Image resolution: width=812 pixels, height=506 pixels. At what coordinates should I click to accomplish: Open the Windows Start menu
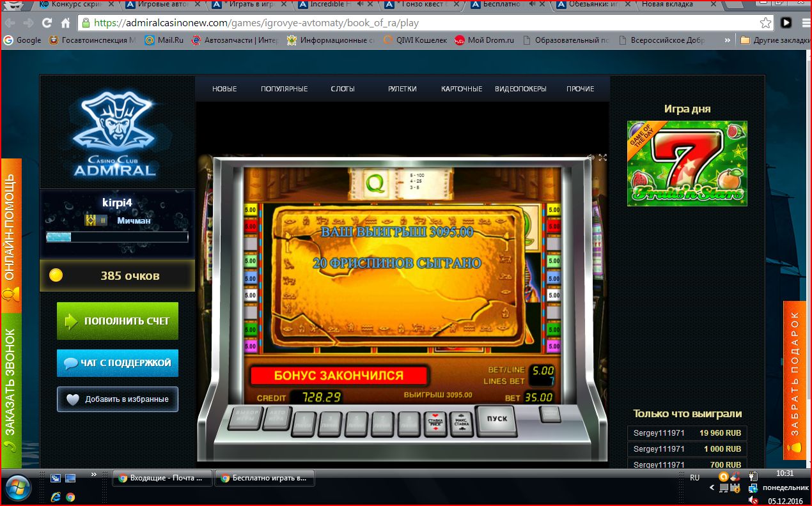(x=17, y=487)
